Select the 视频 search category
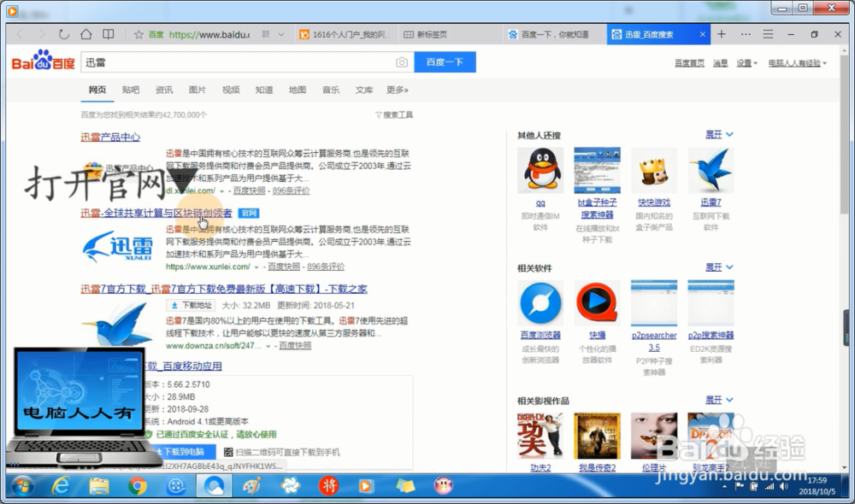This screenshot has height=504, width=855. point(231,90)
